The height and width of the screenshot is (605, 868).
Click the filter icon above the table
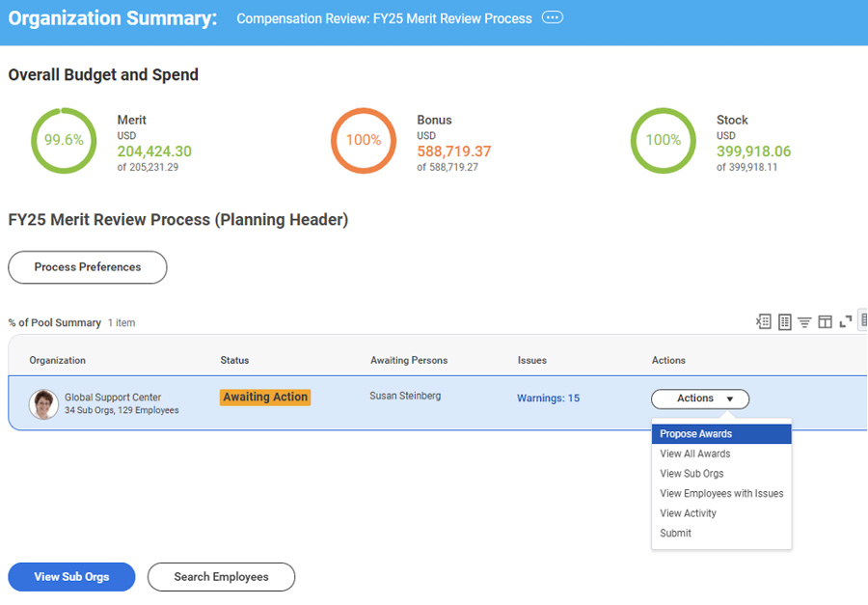point(804,322)
